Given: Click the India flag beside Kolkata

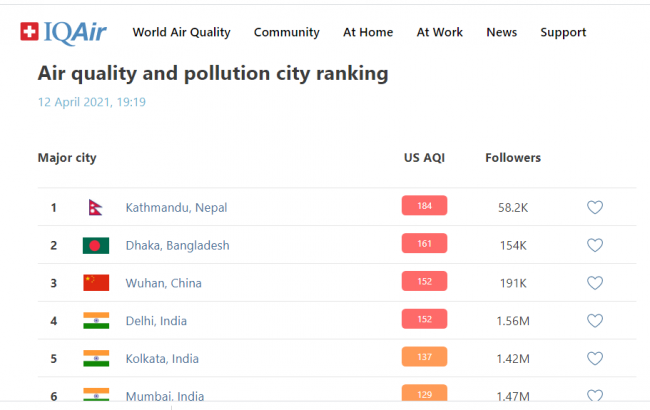Looking at the screenshot, I should (x=96, y=358).
